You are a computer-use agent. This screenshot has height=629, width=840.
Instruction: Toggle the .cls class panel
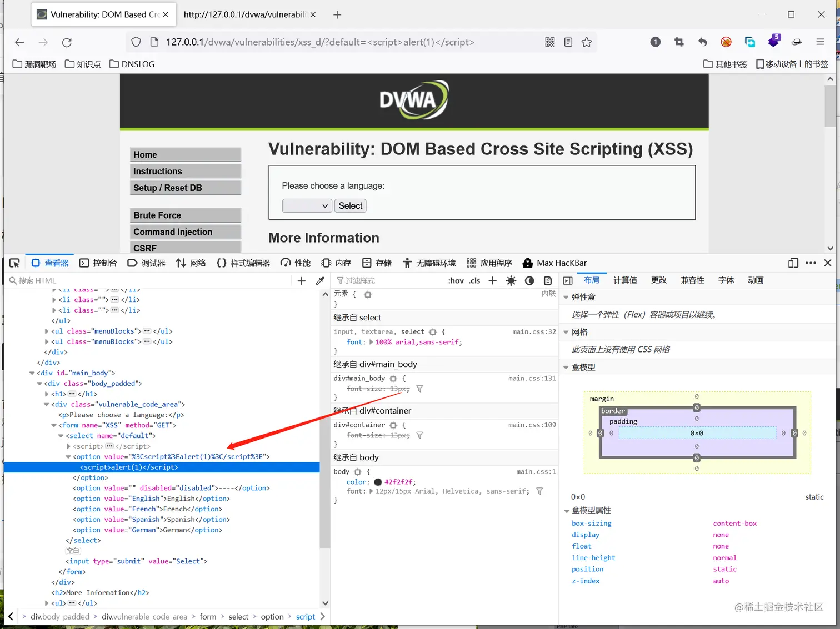[474, 281]
